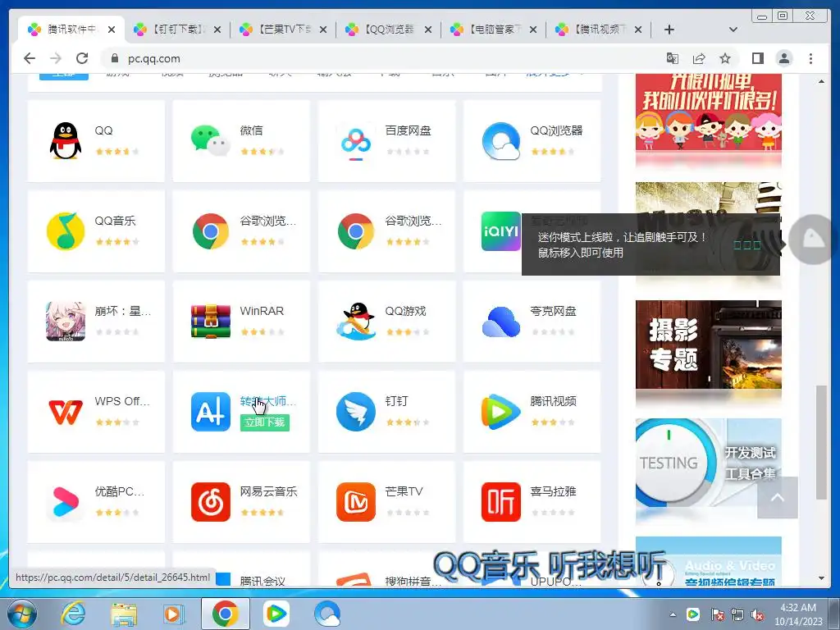Image resolution: width=840 pixels, height=630 pixels.
Task: Open the 崩坏：星… game icon
Action: click(x=66, y=322)
